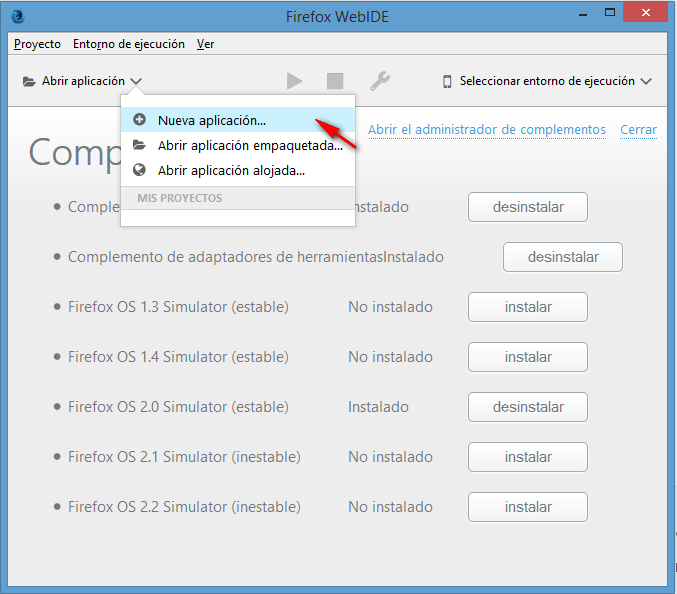Image resolution: width=677 pixels, height=594 pixels.
Task: Click the Stop app square icon
Action: (335, 81)
